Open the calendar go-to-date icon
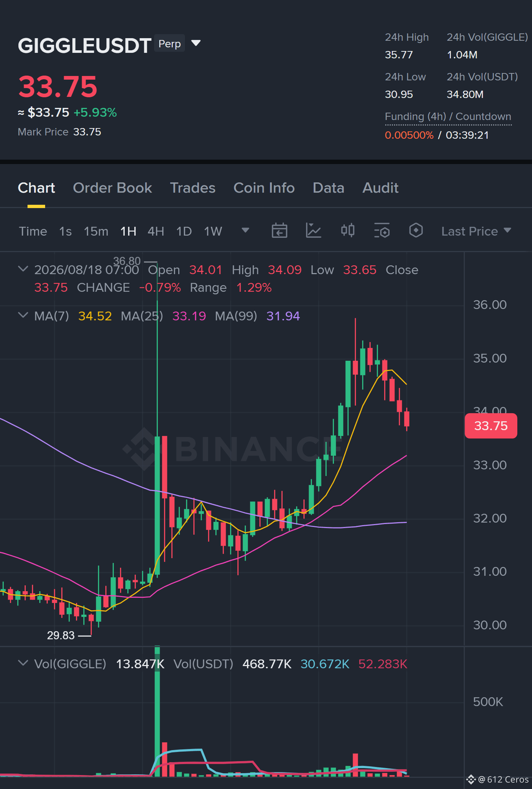532x789 pixels. pos(279,231)
